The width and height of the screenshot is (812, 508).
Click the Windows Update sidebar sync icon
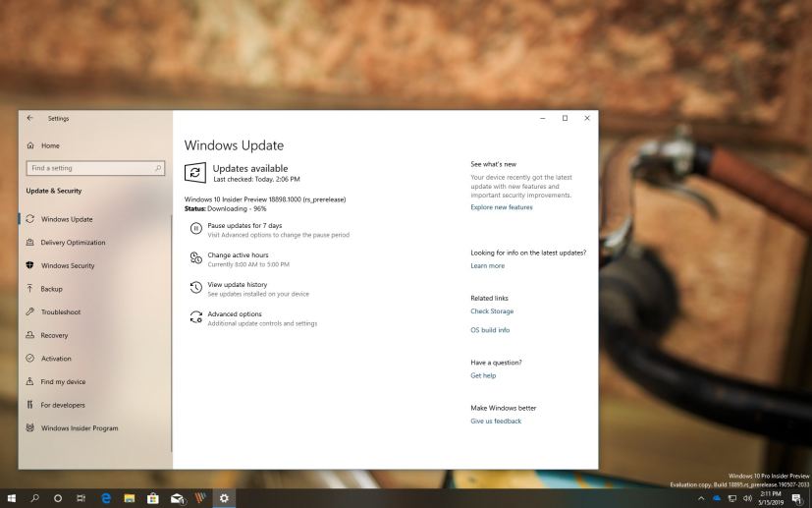[30, 219]
